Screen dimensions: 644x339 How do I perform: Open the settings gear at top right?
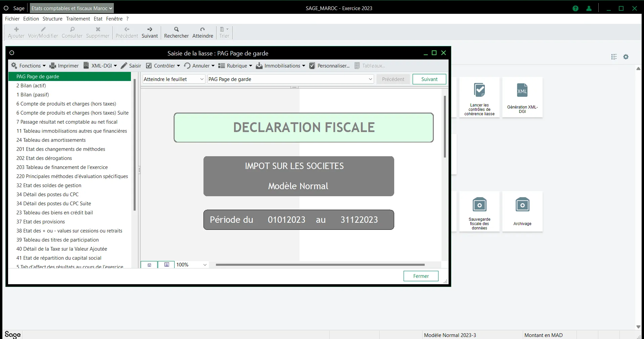tap(626, 57)
